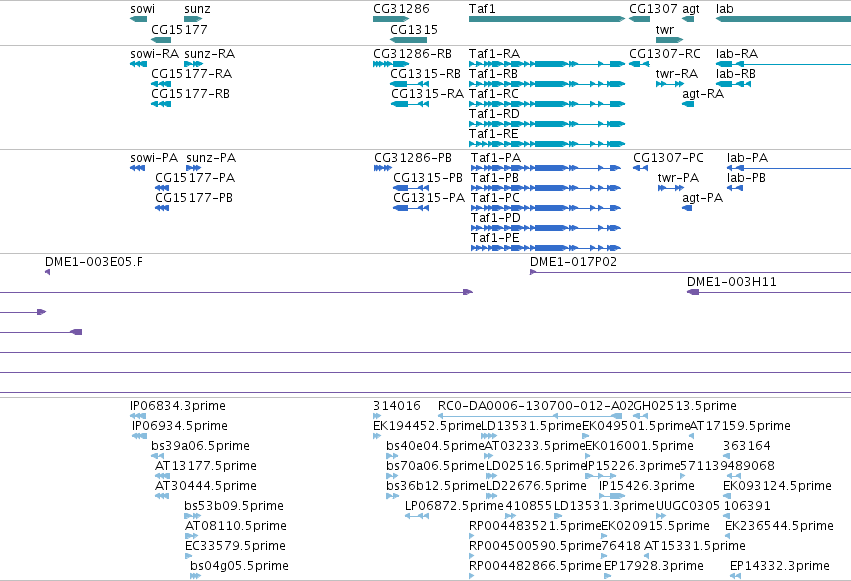Select the twr gene label

coord(664,29)
